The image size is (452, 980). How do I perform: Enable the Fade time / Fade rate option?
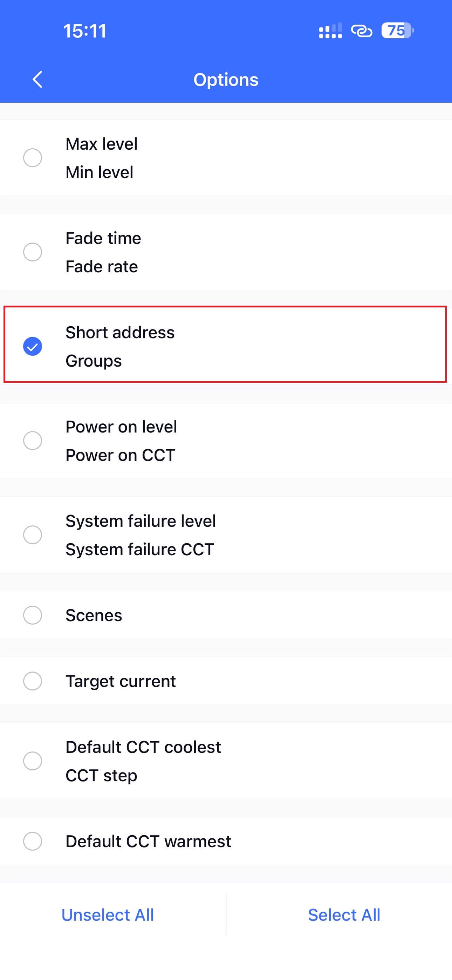pos(33,252)
